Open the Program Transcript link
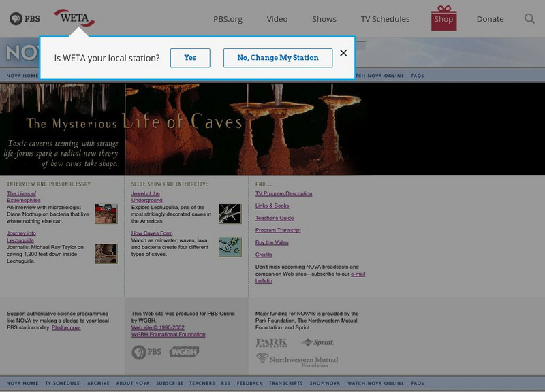 point(277,230)
